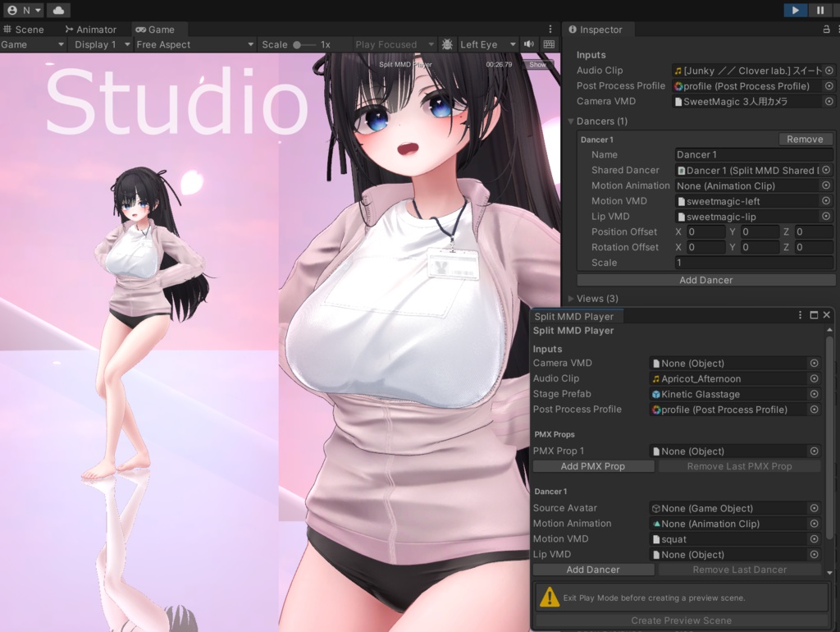Image resolution: width=840 pixels, height=632 pixels.
Task: Open the sweetmagic-lip Lip VMD object picker
Action: (x=826, y=217)
